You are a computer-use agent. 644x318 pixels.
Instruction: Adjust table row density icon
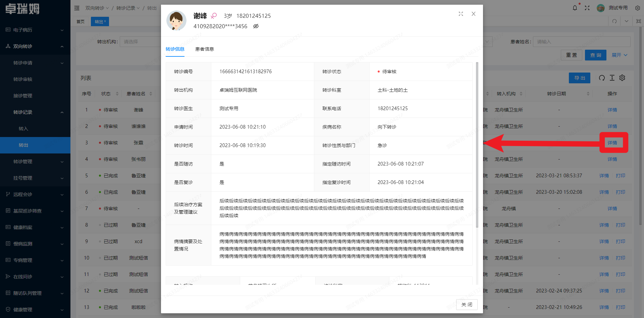pyautogui.click(x=612, y=78)
